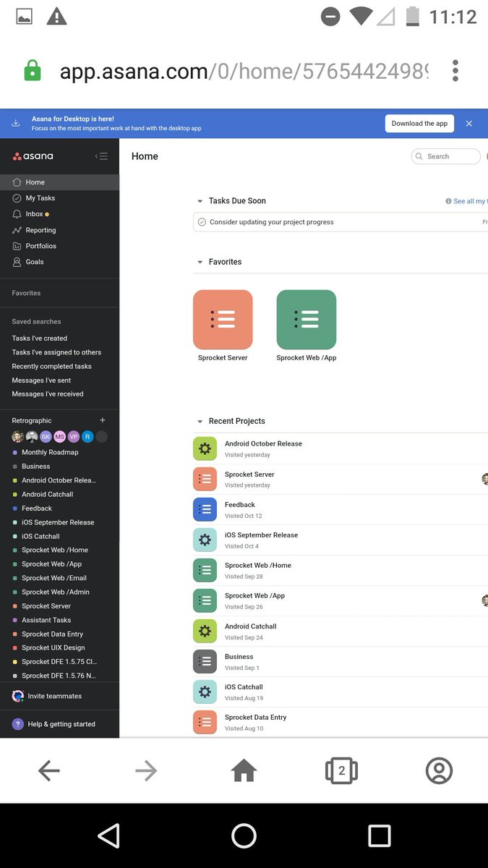This screenshot has width=488, height=868.
Task: Click the Business project gray list icon
Action: click(x=205, y=661)
